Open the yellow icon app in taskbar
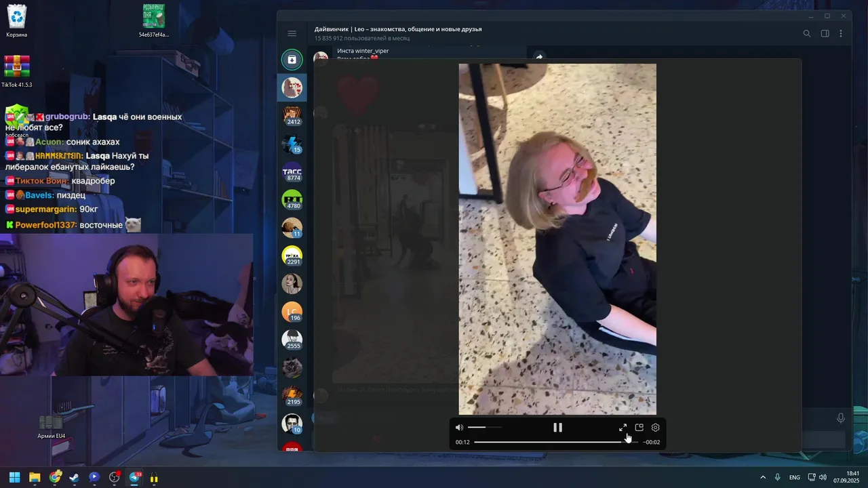 click(x=154, y=477)
